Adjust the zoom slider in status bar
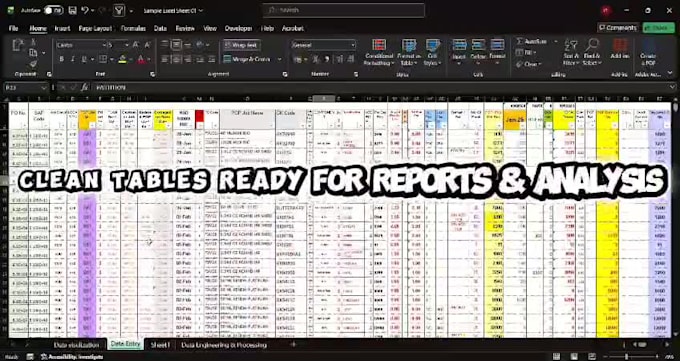The height and width of the screenshot is (361, 680). click(626, 357)
